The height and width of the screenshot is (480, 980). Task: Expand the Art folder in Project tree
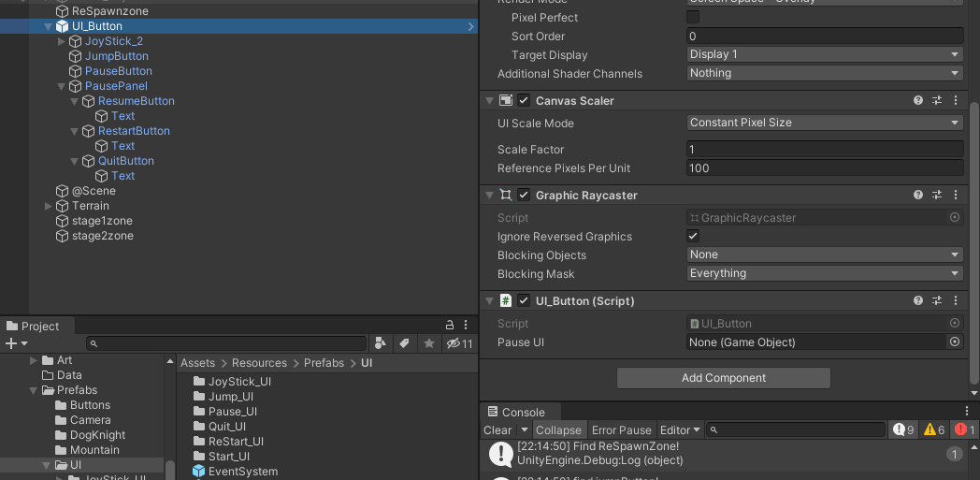click(34, 360)
